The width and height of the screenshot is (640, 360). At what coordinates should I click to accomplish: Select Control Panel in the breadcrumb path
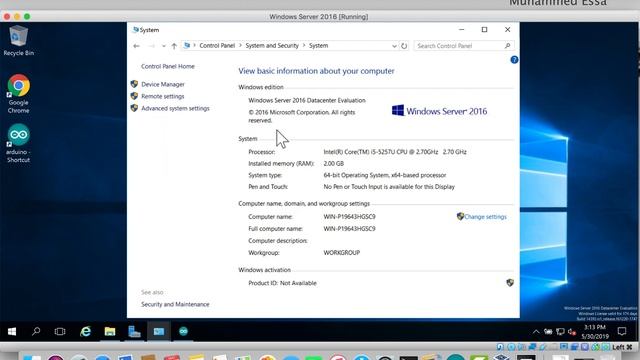pos(217,46)
